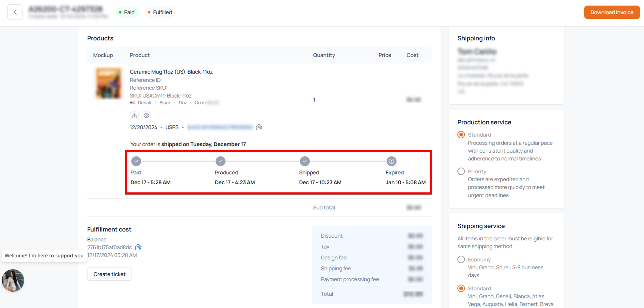Click the back arrow button
The height and width of the screenshot is (308, 644).
[x=15, y=12]
